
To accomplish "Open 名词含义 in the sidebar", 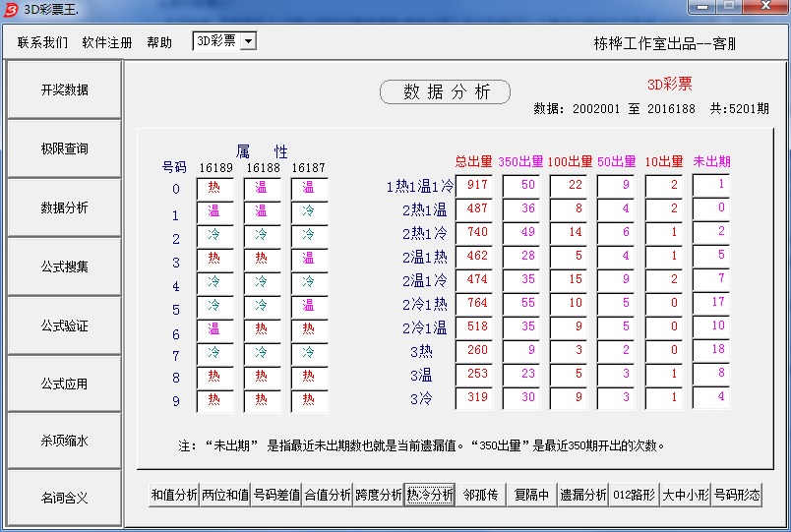I will [64, 499].
